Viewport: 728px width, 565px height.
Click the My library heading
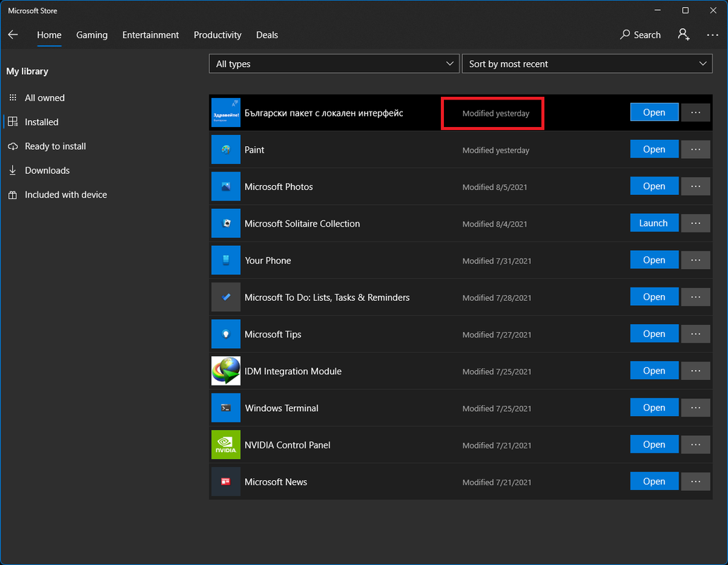pos(28,71)
